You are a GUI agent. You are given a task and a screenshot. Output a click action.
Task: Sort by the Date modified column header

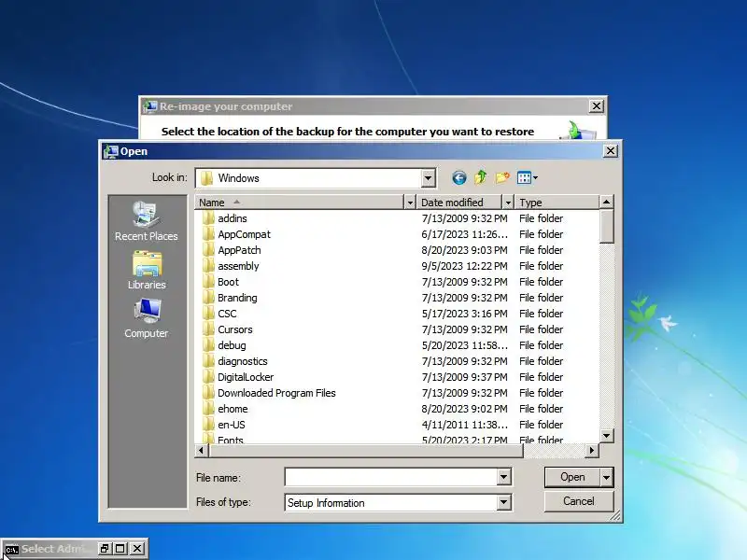click(x=459, y=203)
